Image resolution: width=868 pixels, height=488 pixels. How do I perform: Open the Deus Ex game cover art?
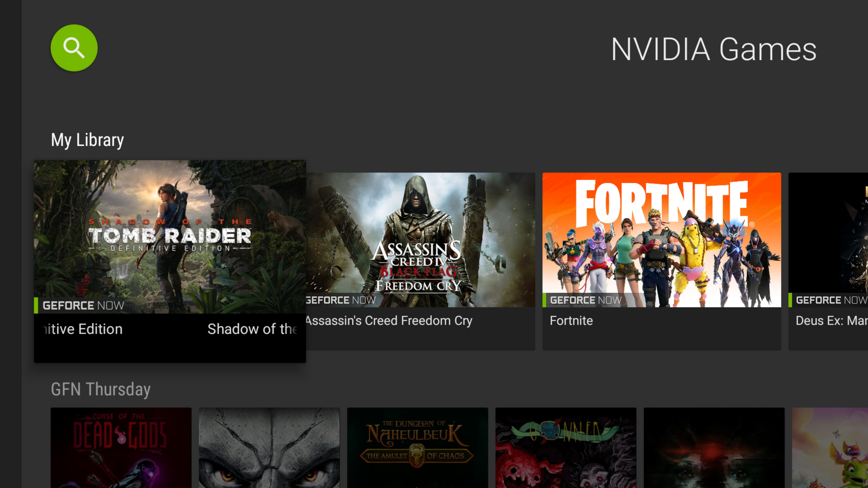828,240
